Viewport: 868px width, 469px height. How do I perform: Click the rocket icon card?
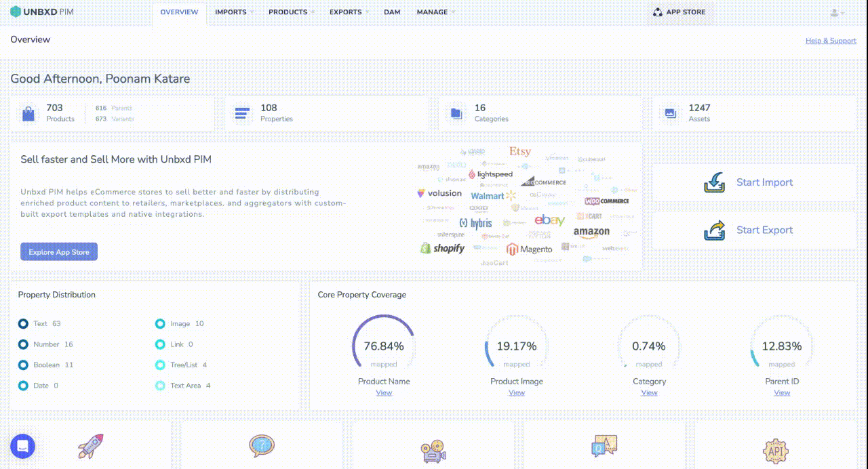[x=90, y=447]
